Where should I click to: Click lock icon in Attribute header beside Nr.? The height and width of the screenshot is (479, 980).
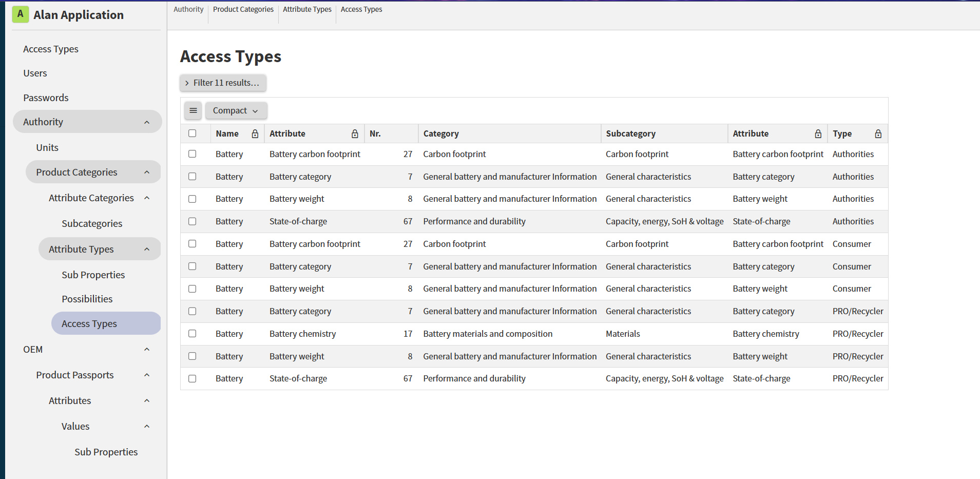(x=355, y=134)
